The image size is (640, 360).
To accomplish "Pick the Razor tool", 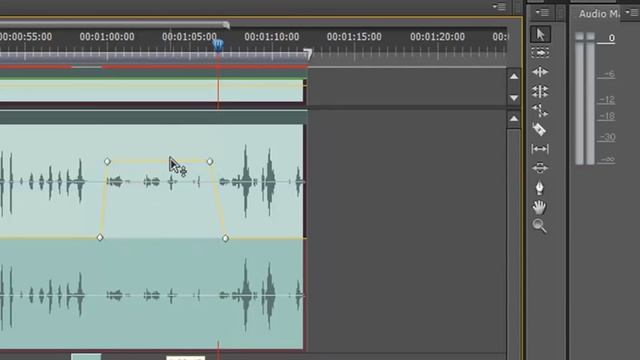I will pos(539,130).
